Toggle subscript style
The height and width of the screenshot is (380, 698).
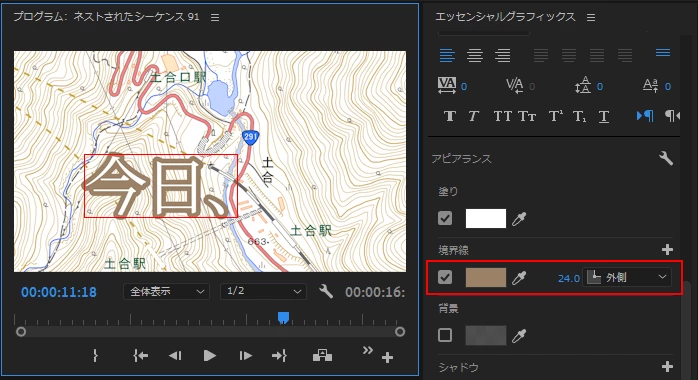point(580,117)
